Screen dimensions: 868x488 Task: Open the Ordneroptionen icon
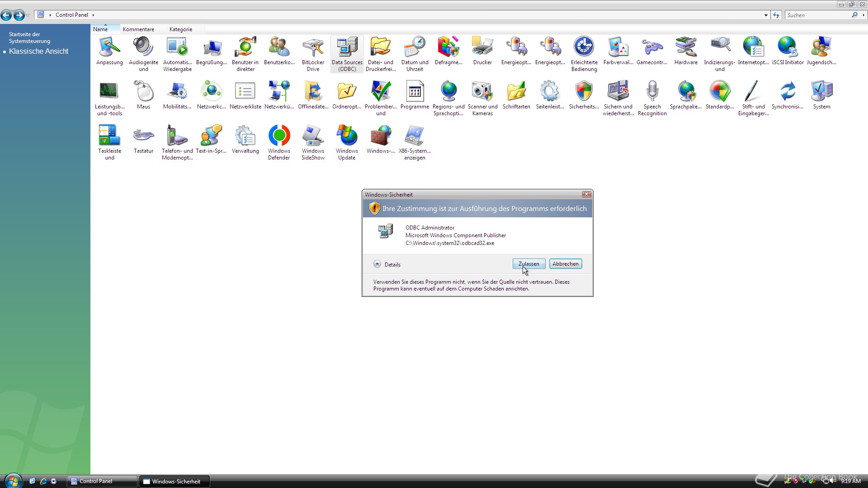coord(347,95)
